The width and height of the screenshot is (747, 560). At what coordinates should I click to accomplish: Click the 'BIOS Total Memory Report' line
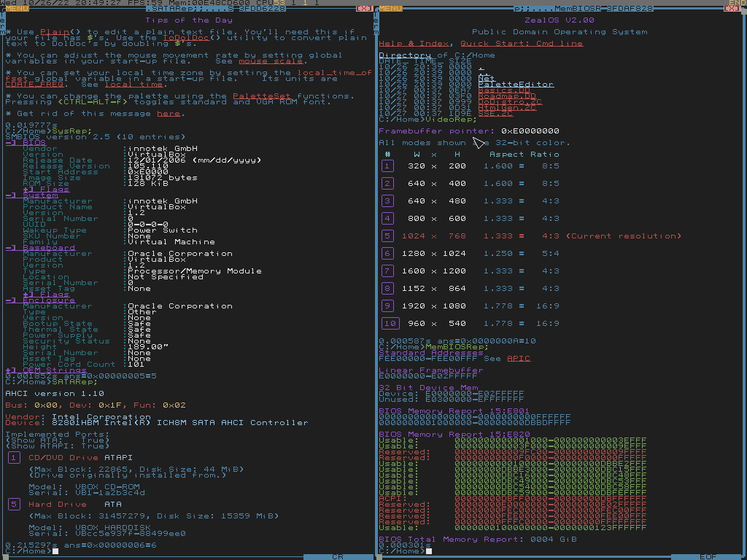pos(478,539)
